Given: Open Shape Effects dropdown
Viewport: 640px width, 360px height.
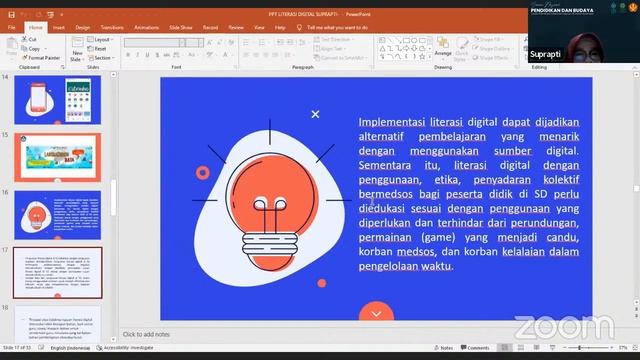Looking at the screenshot, I should [x=491, y=58].
